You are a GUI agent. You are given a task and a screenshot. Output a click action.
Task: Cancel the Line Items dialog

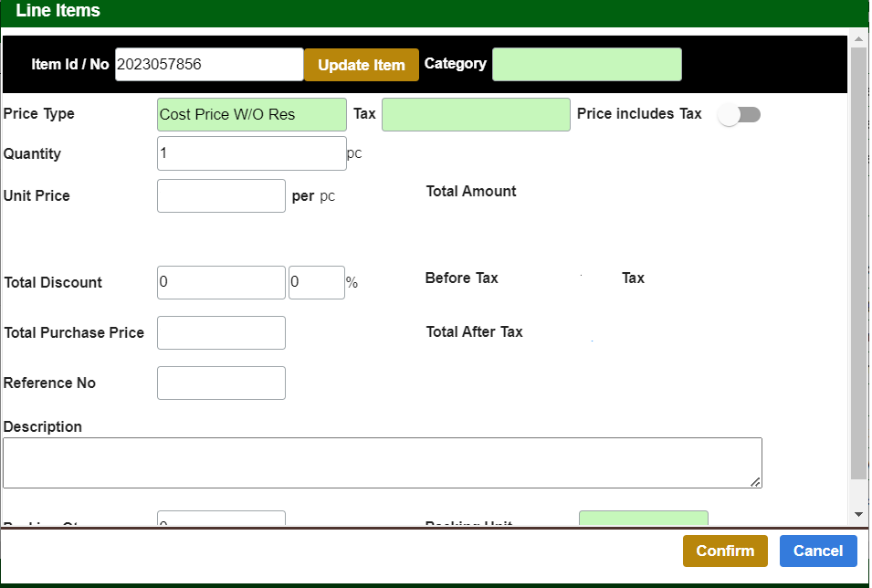click(x=818, y=551)
